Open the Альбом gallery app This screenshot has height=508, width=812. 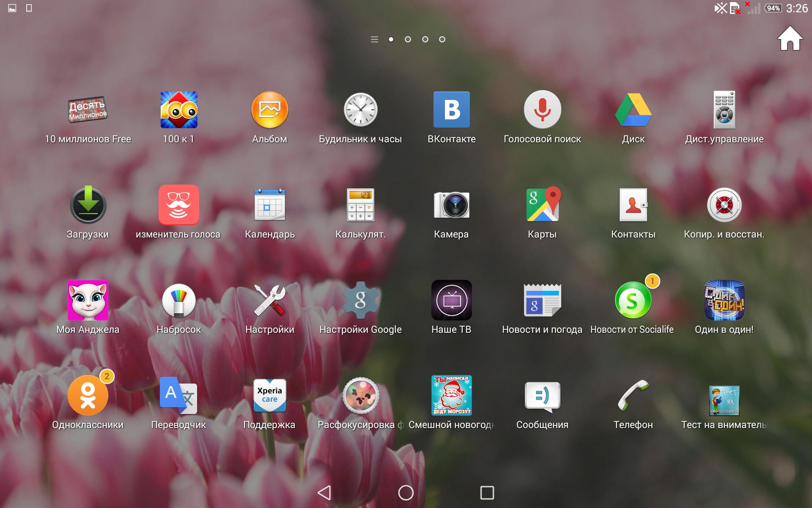pos(270,110)
